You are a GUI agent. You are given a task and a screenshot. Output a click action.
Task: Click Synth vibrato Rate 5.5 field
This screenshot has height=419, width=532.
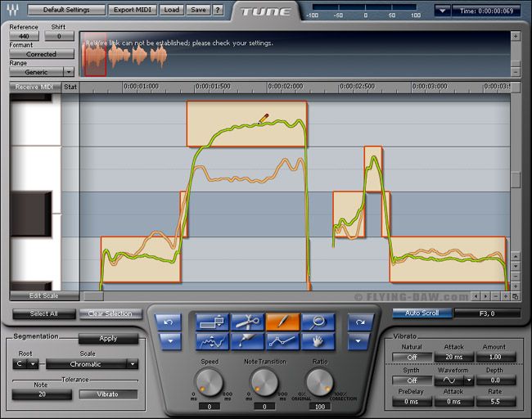[x=495, y=401]
